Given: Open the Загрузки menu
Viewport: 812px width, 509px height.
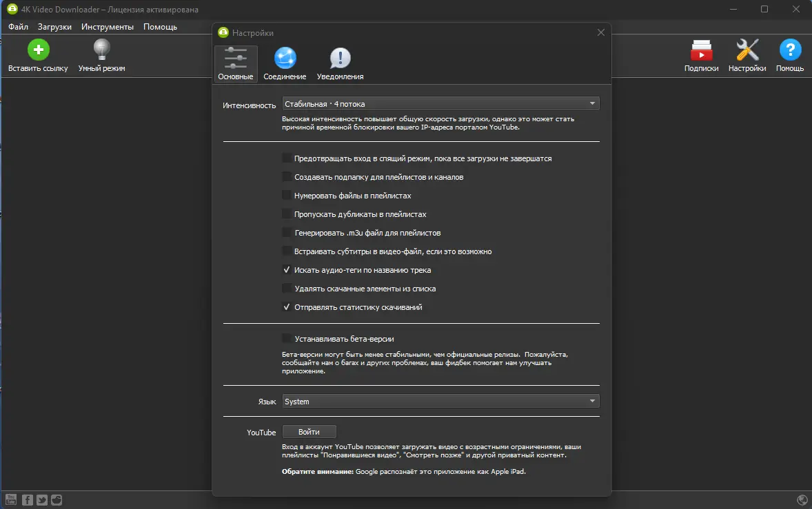Looking at the screenshot, I should (x=54, y=27).
